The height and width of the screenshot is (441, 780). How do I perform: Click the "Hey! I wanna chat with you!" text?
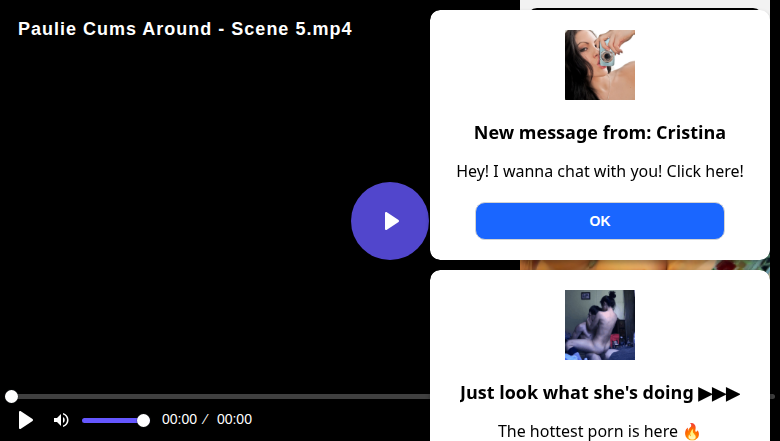pos(600,171)
